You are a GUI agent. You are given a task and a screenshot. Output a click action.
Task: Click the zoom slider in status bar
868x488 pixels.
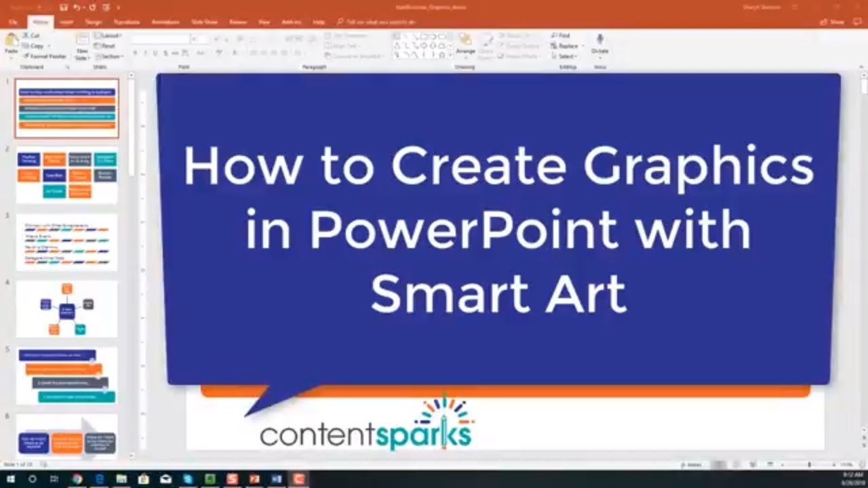(x=809, y=465)
